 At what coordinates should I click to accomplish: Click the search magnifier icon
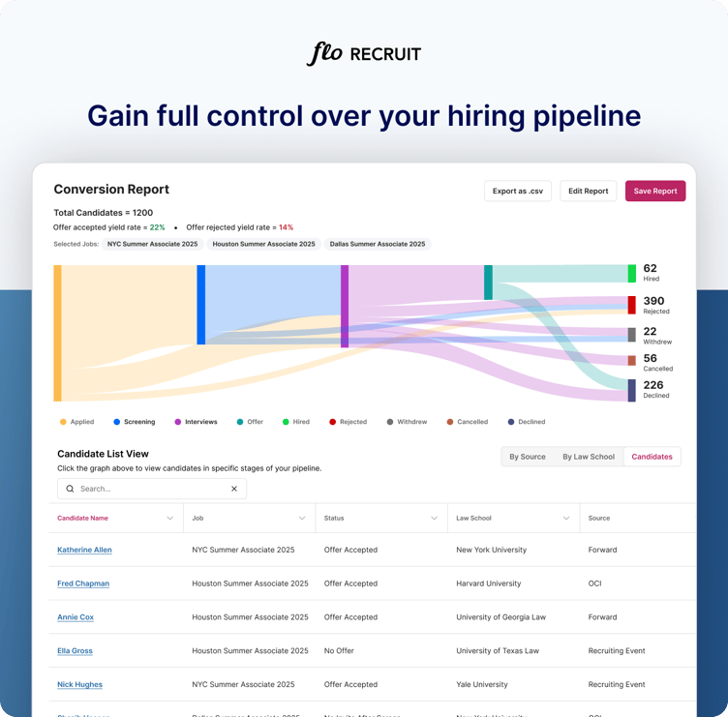[x=70, y=489]
